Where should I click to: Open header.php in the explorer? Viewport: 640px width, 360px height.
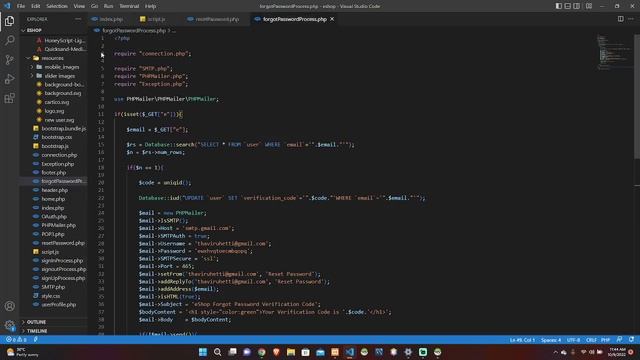(x=54, y=190)
